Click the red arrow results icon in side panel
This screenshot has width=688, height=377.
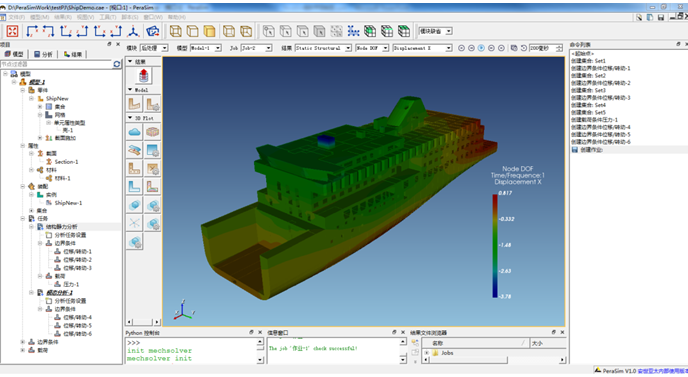(x=143, y=76)
